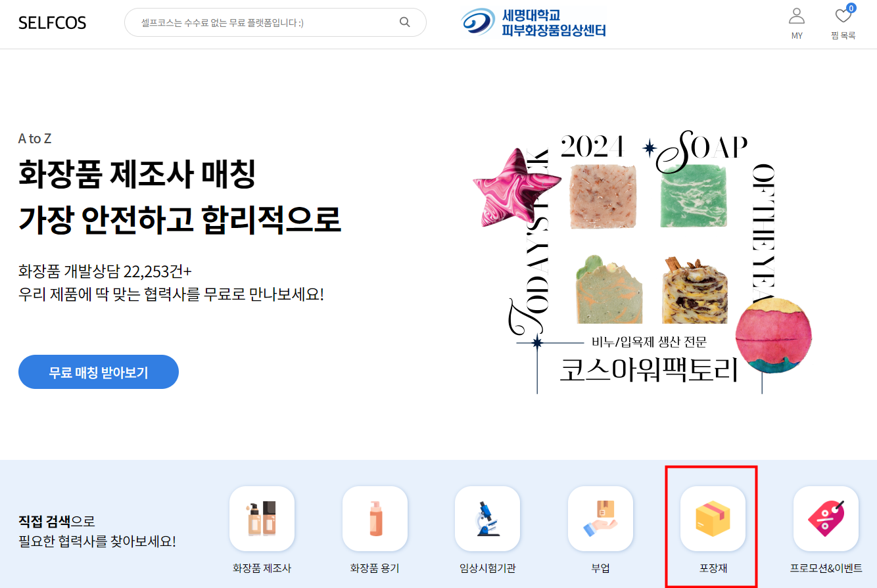Viewport: 877px width, 588px height.
Task: Click the 화장품 제조사 label text
Action: pyautogui.click(x=262, y=568)
